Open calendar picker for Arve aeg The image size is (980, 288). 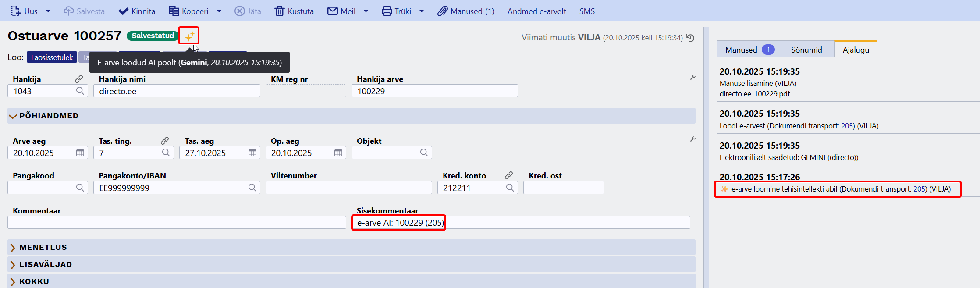[80, 153]
